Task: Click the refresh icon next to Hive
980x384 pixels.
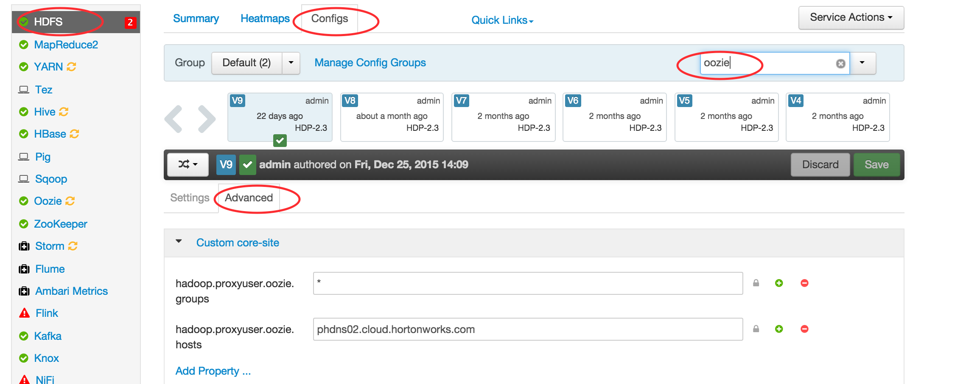Action: coord(63,112)
